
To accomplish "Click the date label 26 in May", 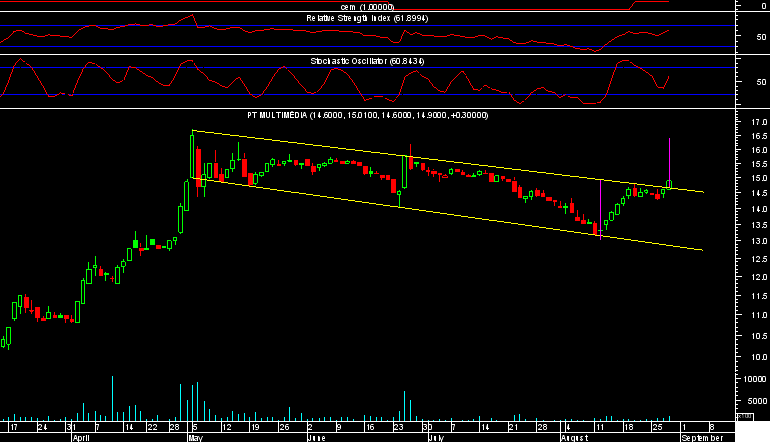I will [284, 427].
